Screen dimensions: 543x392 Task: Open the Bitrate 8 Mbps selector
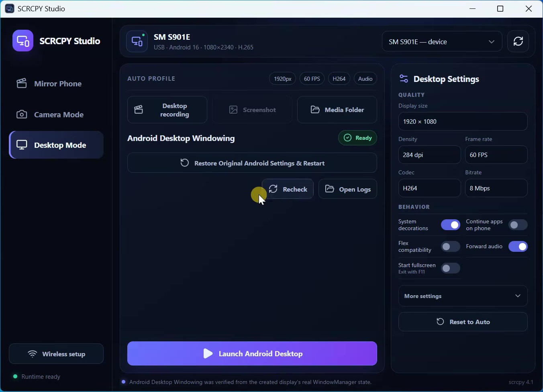coord(496,188)
